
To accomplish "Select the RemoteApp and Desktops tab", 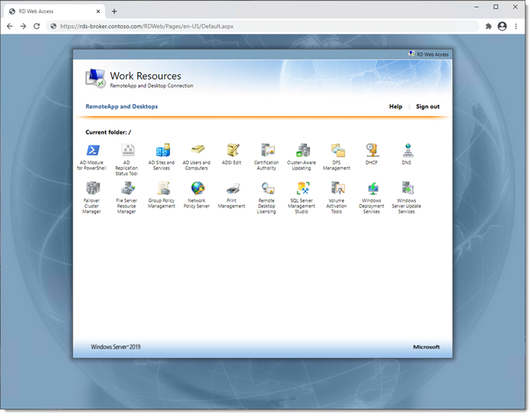I will pyautogui.click(x=122, y=106).
